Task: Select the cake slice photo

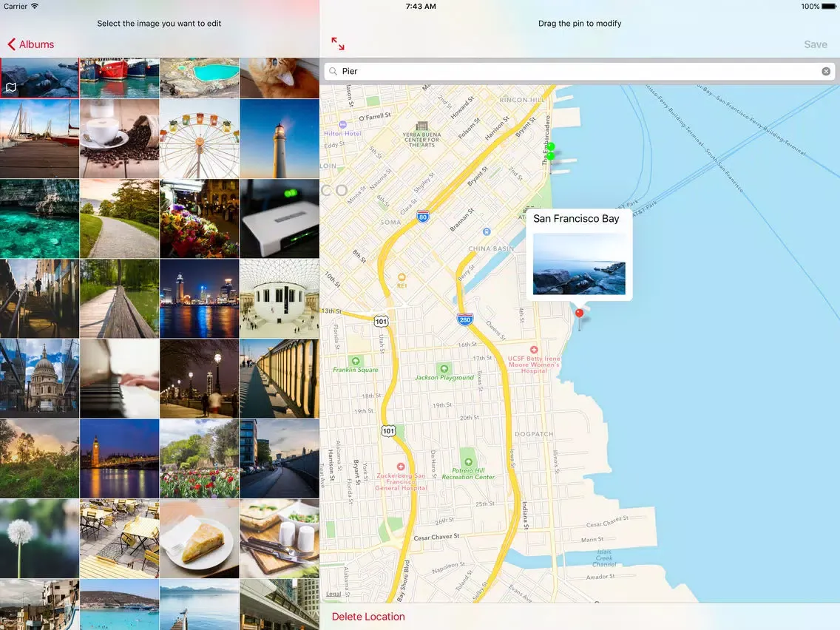Action: point(200,539)
